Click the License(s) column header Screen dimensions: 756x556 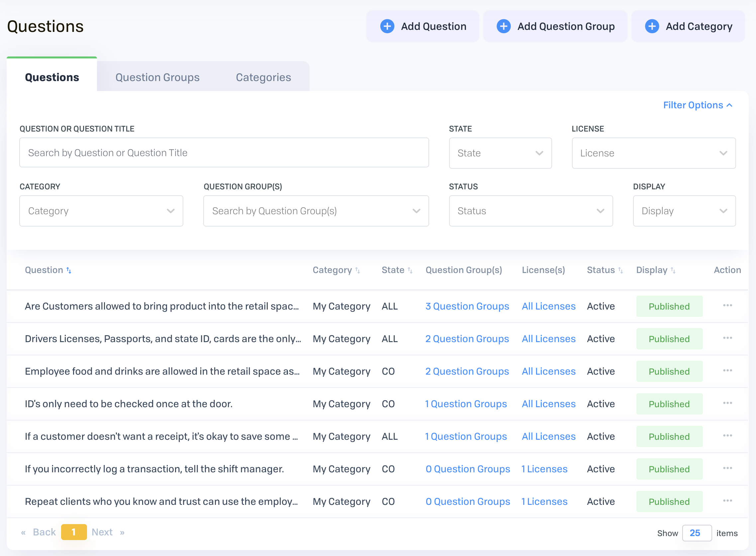tap(543, 270)
